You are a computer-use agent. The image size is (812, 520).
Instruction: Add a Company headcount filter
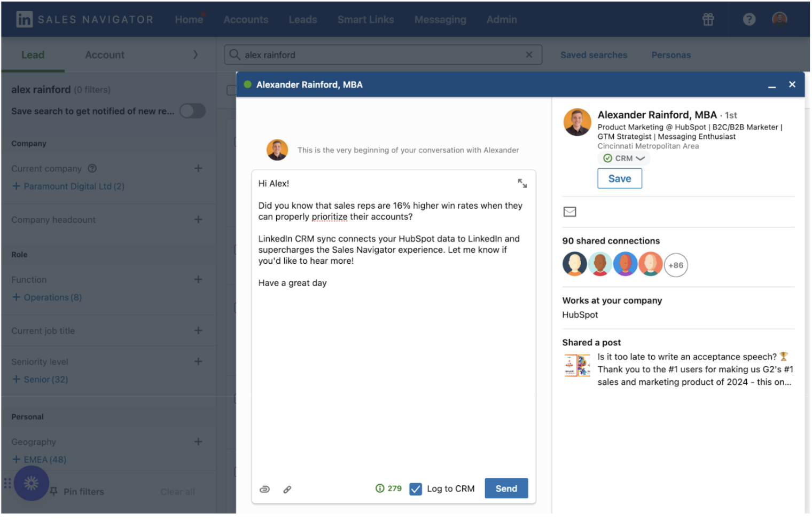point(198,219)
